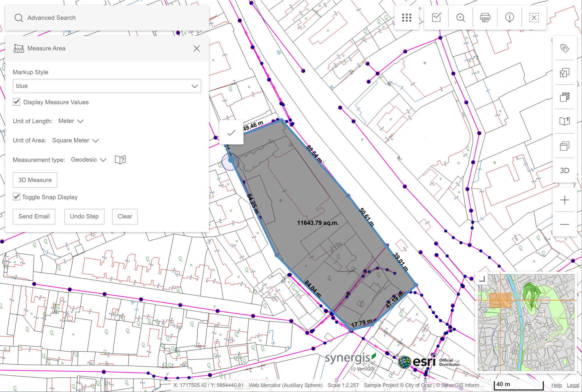Open the Print tool

coord(485,17)
